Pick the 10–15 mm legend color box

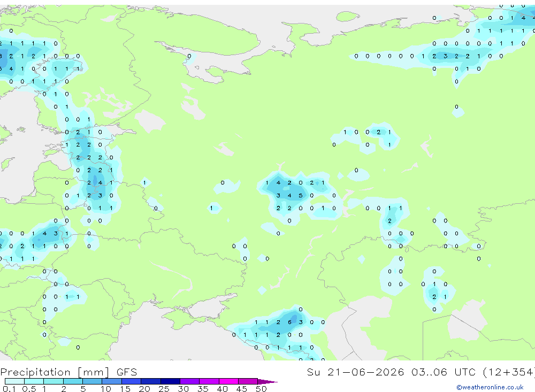(112, 381)
